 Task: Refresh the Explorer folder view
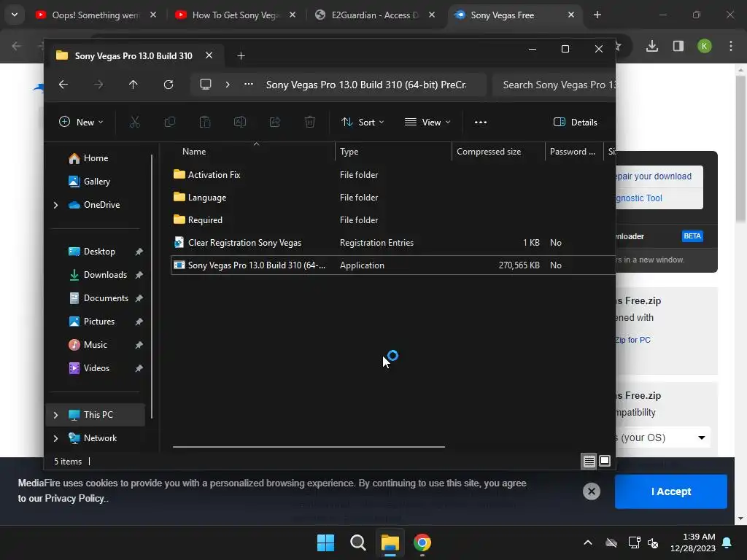click(169, 85)
